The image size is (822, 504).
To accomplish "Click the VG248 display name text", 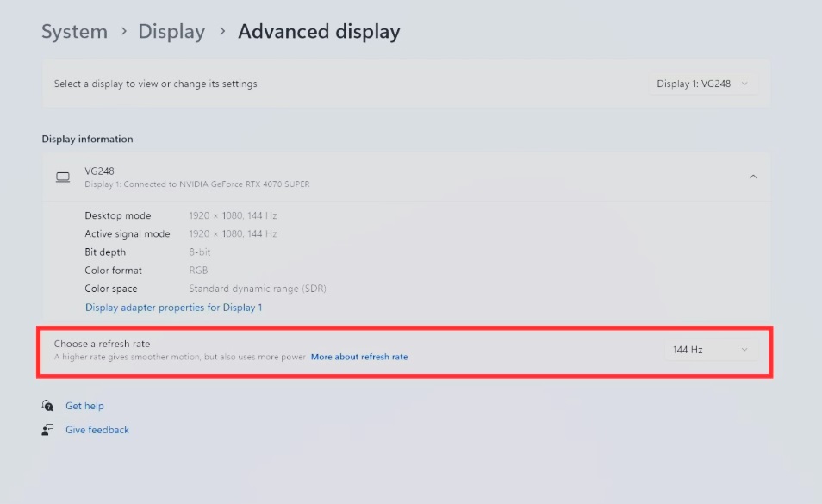I will click(101, 171).
